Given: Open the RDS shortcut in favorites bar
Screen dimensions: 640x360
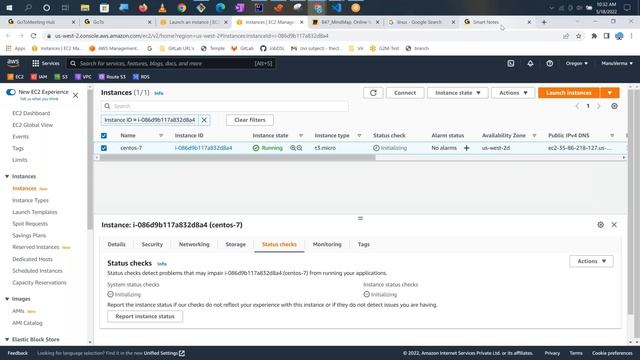Looking at the screenshot, I should 141,77.
